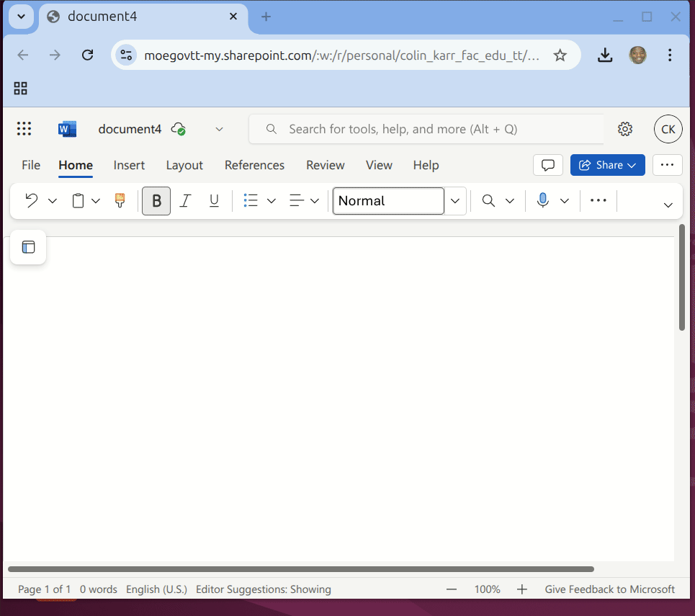Click the blue Share button
Image resolution: width=695 pixels, height=616 pixels.
point(607,165)
